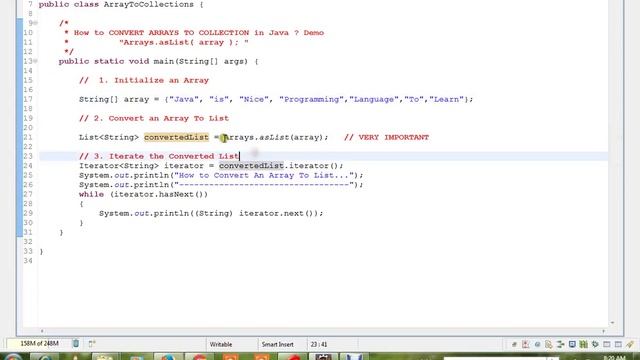
Task: Collapse the comment block at line 9
Action: (36, 23)
